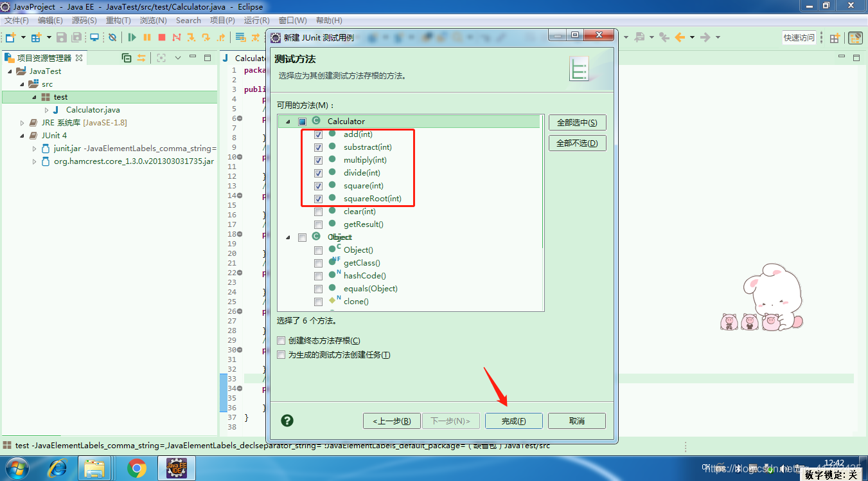This screenshot has width=868, height=481.
Task: Check the hashCode() method
Action: (318, 276)
